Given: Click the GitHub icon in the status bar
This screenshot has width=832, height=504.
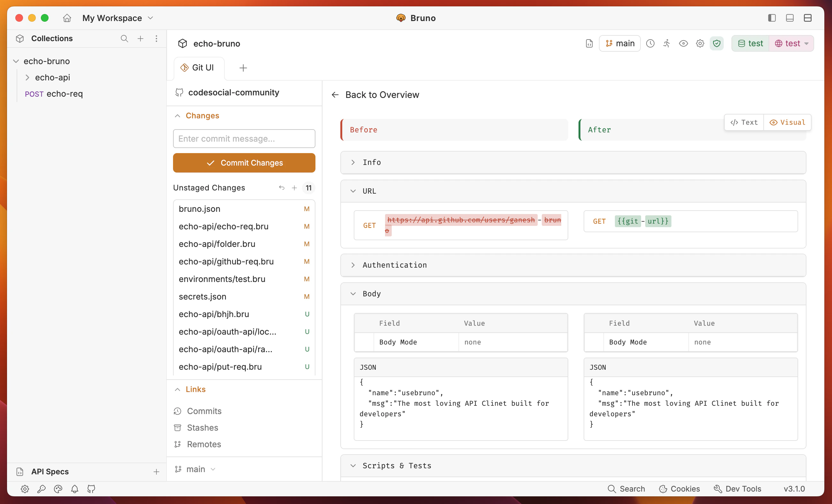Looking at the screenshot, I should 91,488.
